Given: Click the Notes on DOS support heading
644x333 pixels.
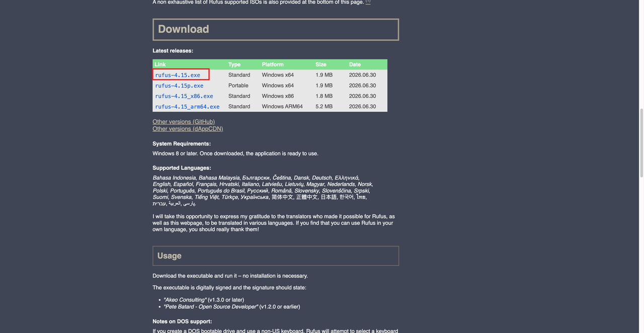Looking at the screenshot, I should pyautogui.click(x=182, y=321).
